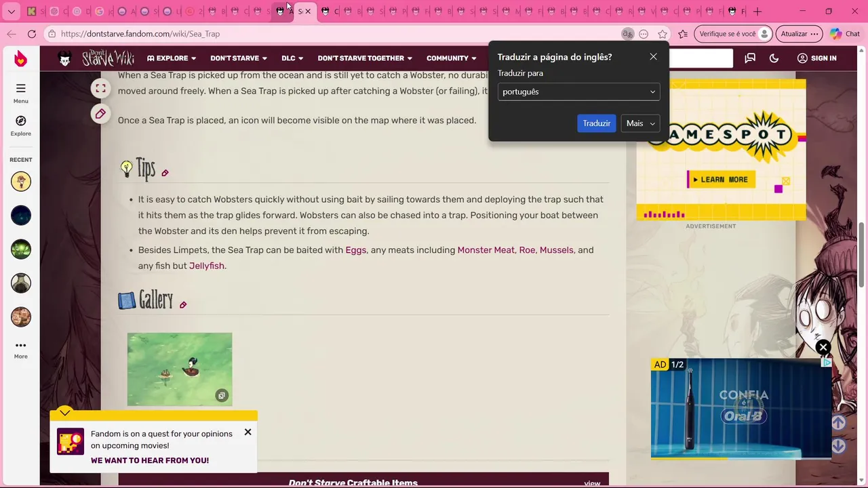868x488 pixels.
Task: Click the address bar URL
Action: (x=140, y=34)
